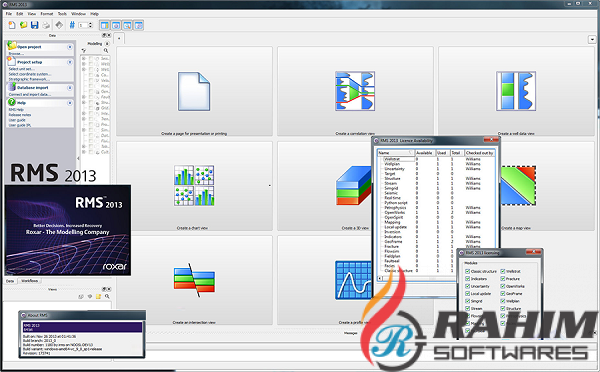Viewport: 600px width, 372px height.
Task: Uncheck the OpenWorks module checkbox
Action: pyautogui.click(x=503, y=286)
